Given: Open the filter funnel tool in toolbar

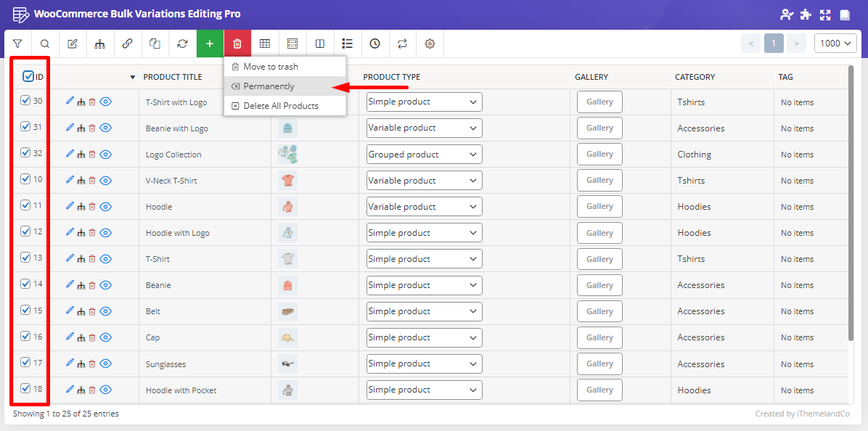Looking at the screenshot, I should tap(17, 44).
